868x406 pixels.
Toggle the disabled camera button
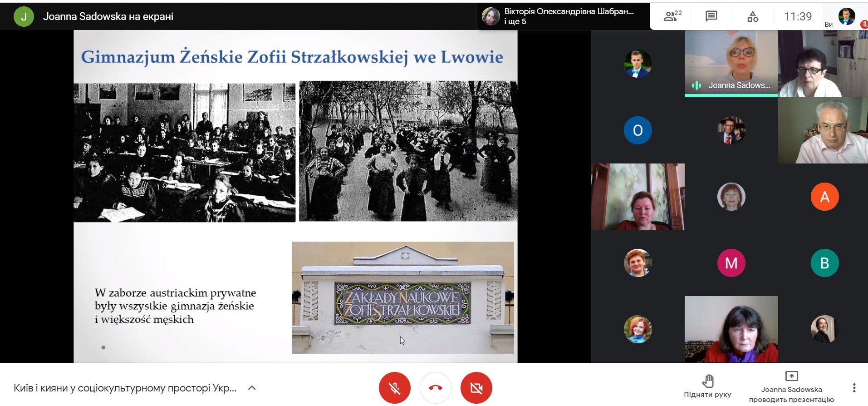476,388
